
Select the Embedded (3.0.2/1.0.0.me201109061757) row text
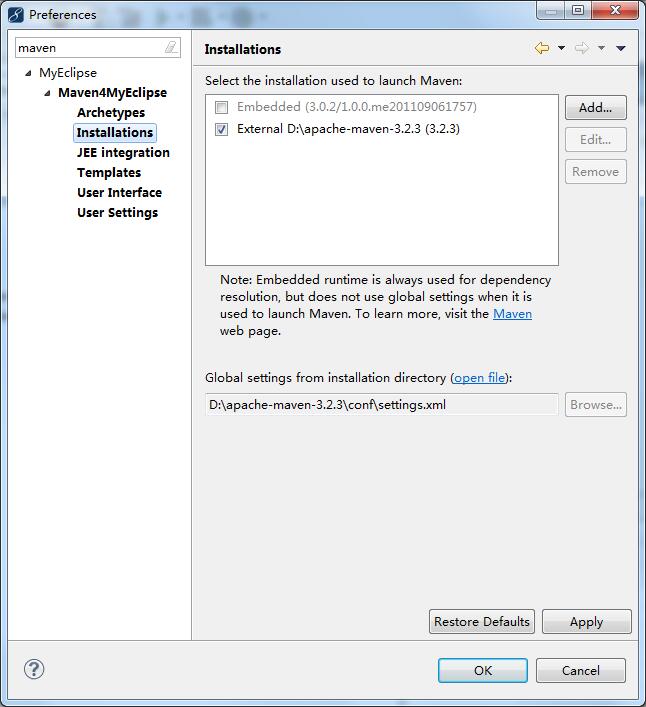[x=357, y=107]
